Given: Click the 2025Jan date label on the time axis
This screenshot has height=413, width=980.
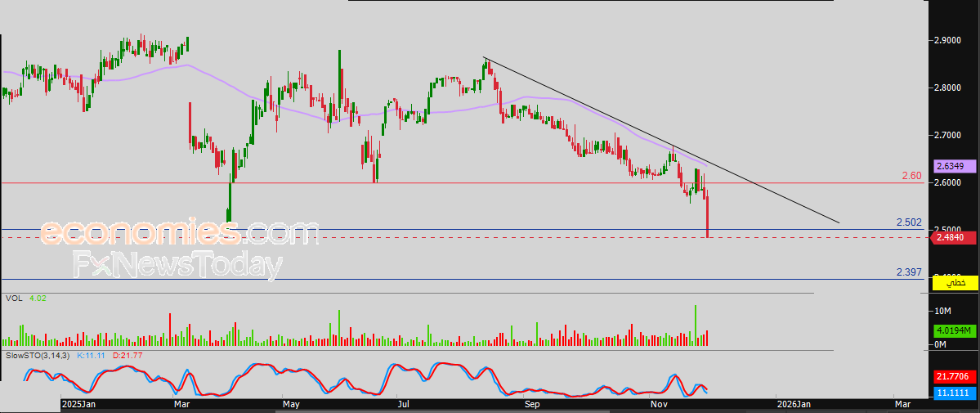Looking at the screenshot, I should 78,405.
